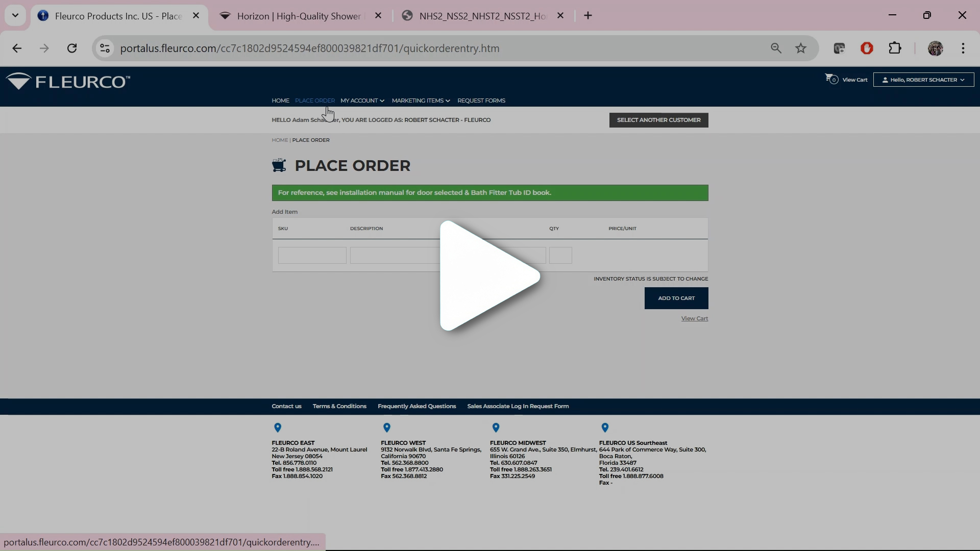Click the DESCRIPTION input field
This screenshot has width=980, height=551.
pyautogui.click(x=448, y=255)
